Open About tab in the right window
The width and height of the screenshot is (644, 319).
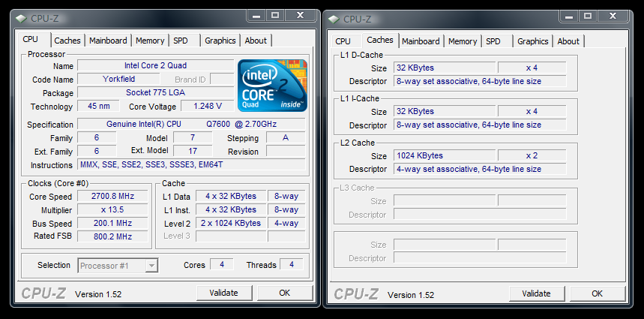pyautogui.click(x=568, y=41)
